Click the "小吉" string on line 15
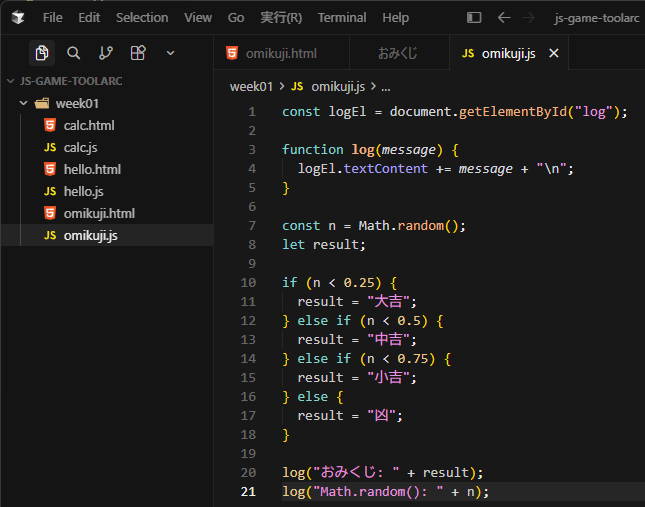This screenshot has height=507, width=645. [x=388, y=377]
